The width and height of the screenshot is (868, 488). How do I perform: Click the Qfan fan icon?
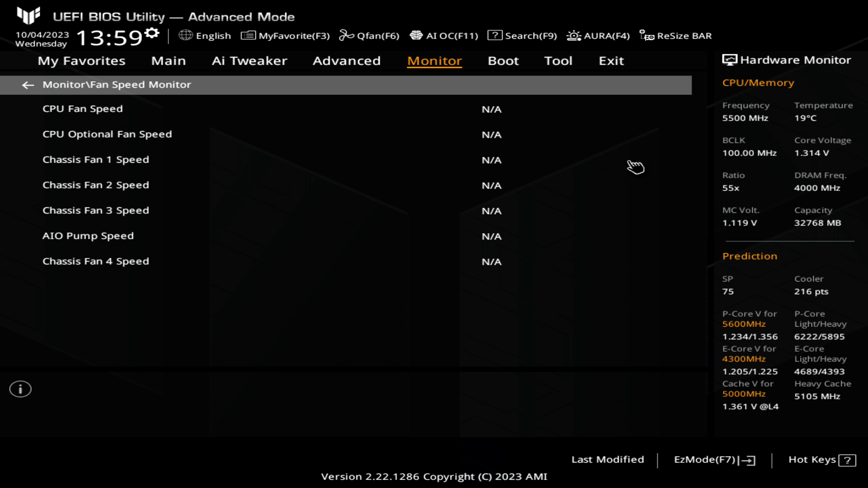(347, 35)
